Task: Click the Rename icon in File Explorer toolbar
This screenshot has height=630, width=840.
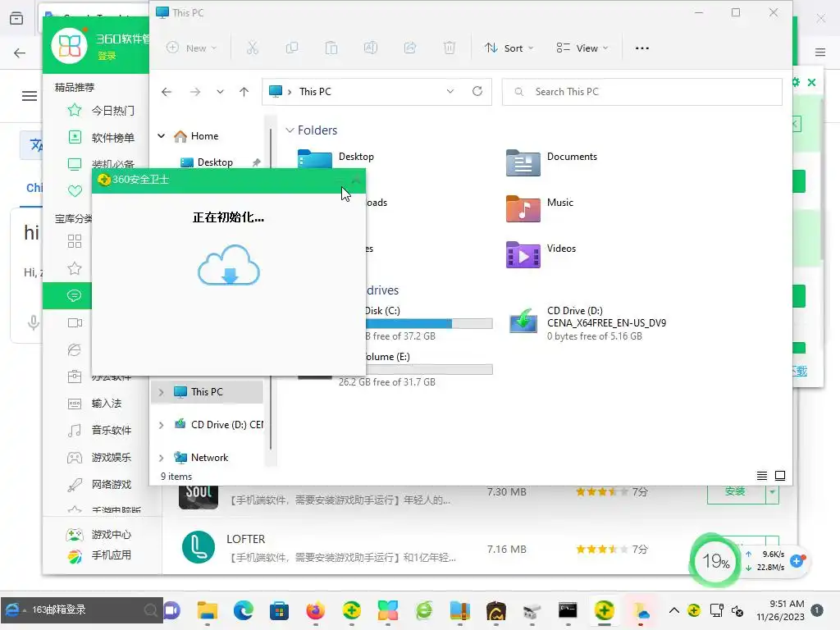Action: [x=371, y=48]
